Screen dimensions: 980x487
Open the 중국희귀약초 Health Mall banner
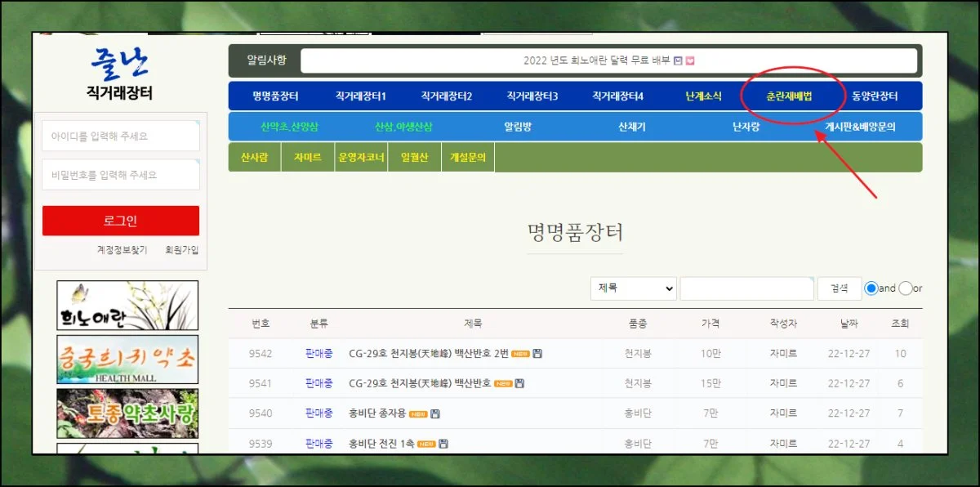[x=127, y=360]
